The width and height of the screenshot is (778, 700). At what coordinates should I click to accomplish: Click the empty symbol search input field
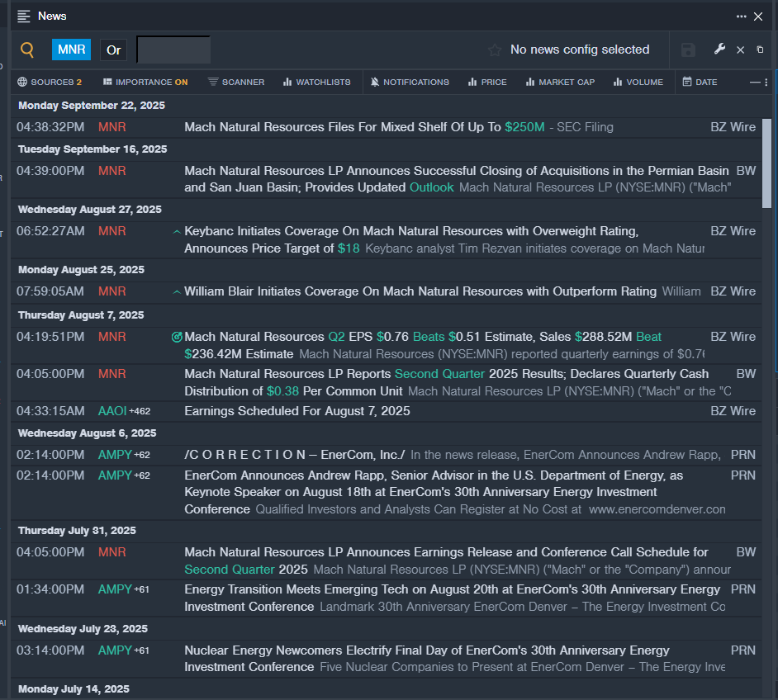click(173, 50)
